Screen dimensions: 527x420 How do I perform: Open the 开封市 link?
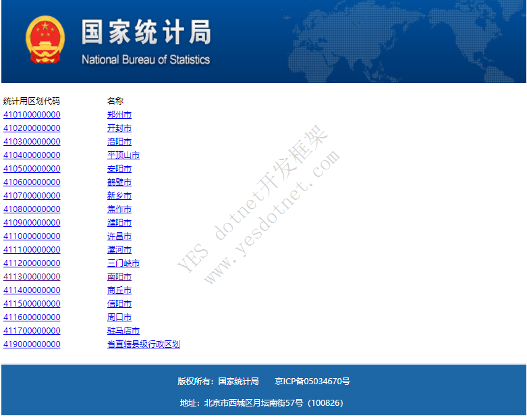coord(119,128)
